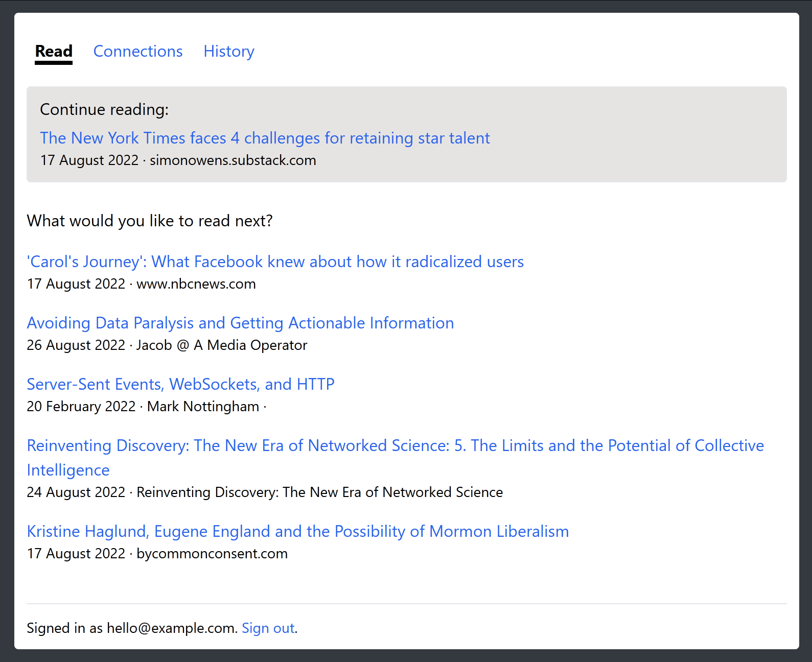Open 'Carol's Journey' Facebook article
Image resolution: width=812 pixels, height=662 pixels.
(x=275, y=262)
